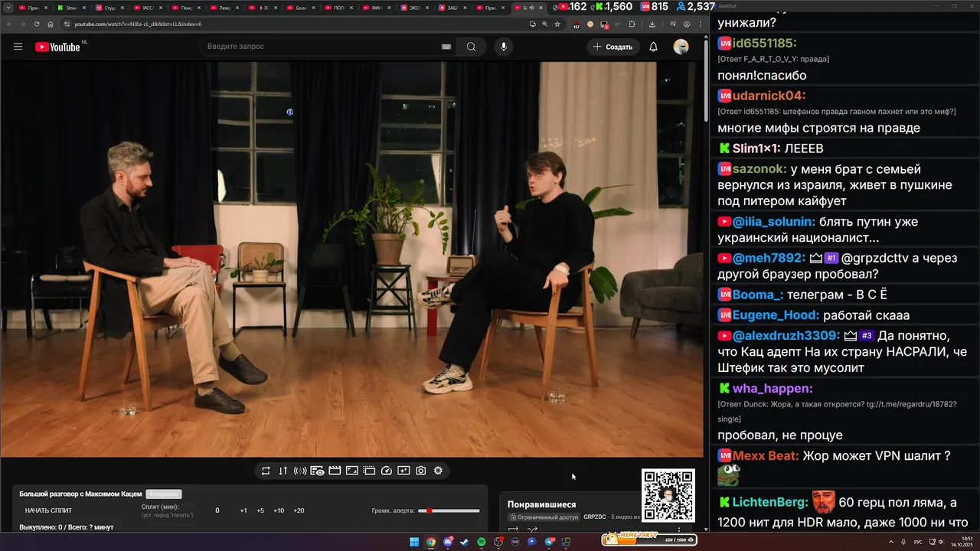Click the YouTube search magnifier button
Screen dimensions: 980x551
[x=472, y=47]
